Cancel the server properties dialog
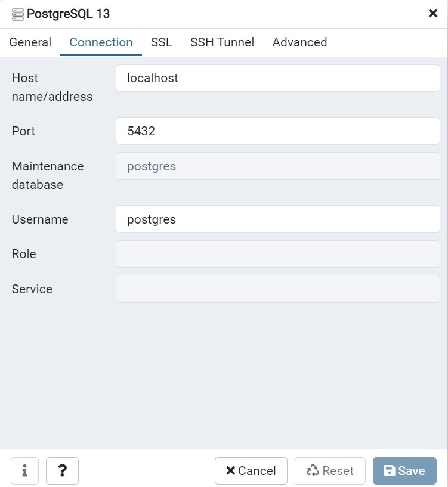448x487 pixels. pyautogui.click(x=251, y=470)
